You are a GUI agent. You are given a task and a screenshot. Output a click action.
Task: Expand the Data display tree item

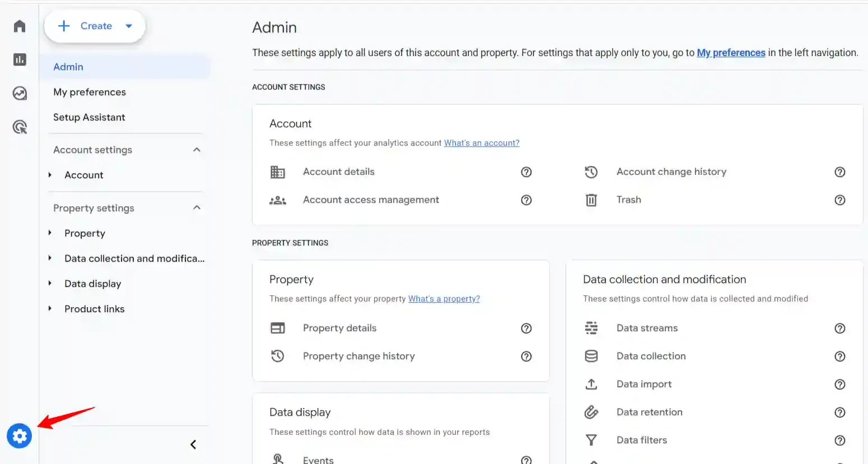(x=50, y=284)
